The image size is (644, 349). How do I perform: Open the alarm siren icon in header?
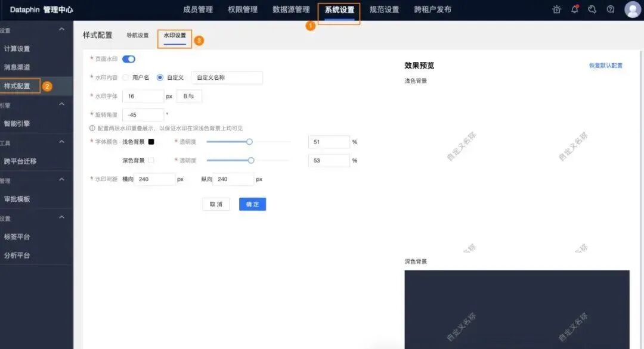click(x=556, y=9)
